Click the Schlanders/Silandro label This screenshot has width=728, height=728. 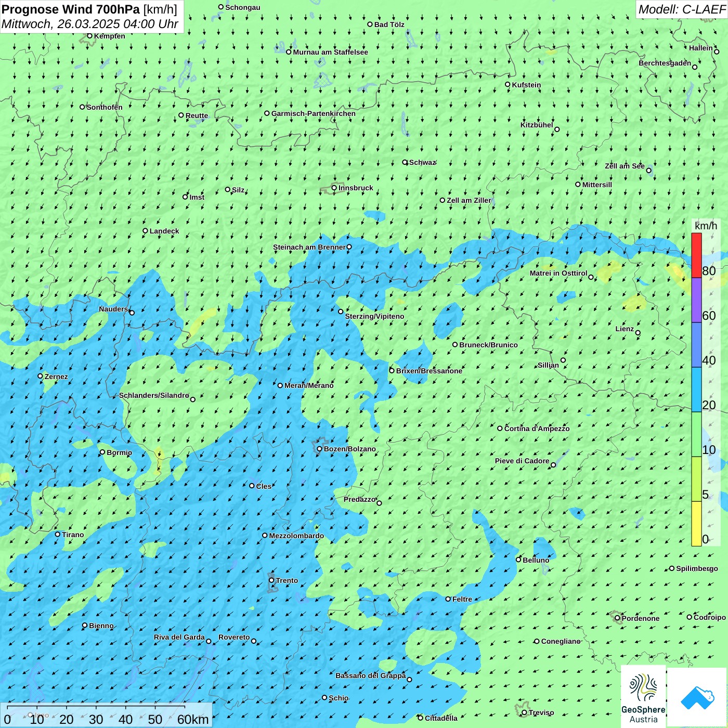[x=154, y=395]
